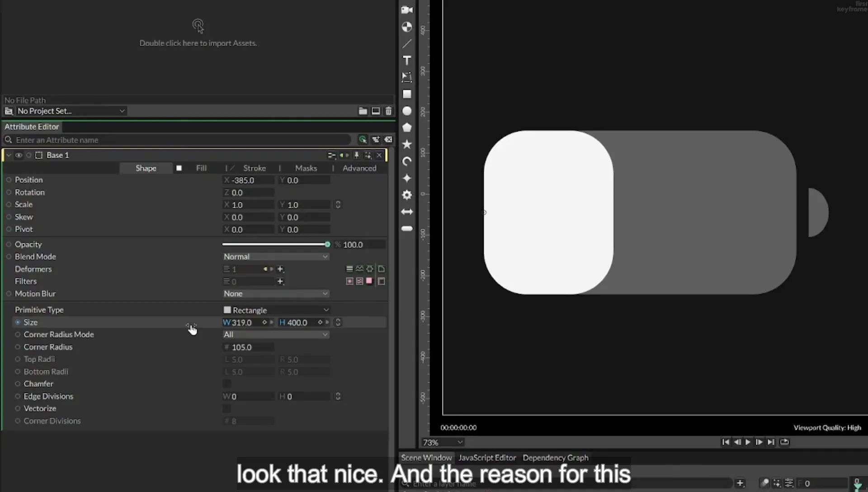Toggle Scale proportion lock

(x=338, y=205)
